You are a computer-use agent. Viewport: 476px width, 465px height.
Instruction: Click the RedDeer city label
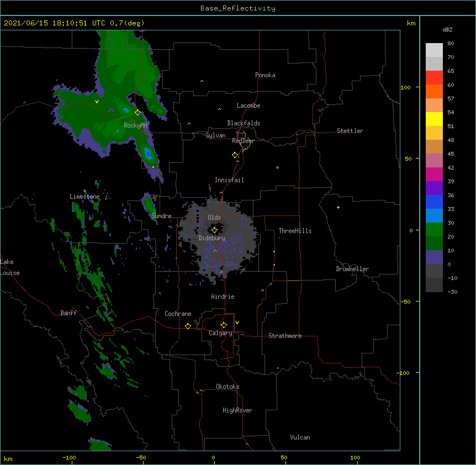pyautogui.click(x=243, y=141)
